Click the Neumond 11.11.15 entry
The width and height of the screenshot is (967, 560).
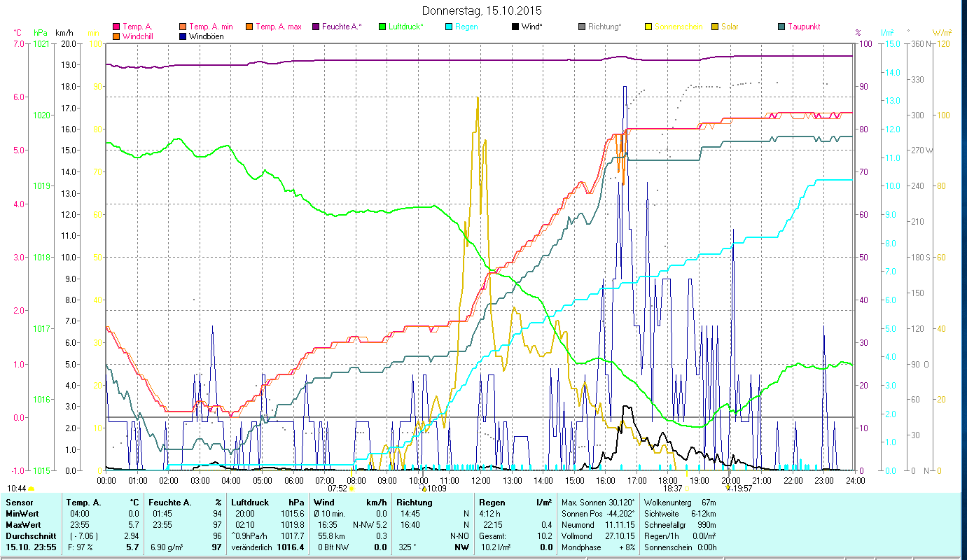[x=599, y=525]
